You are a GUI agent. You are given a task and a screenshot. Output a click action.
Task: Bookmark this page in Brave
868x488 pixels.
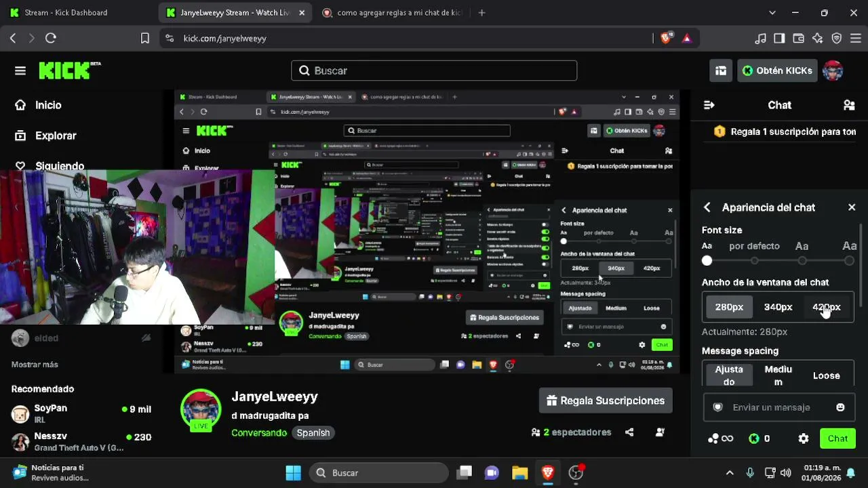pos(145,39)
